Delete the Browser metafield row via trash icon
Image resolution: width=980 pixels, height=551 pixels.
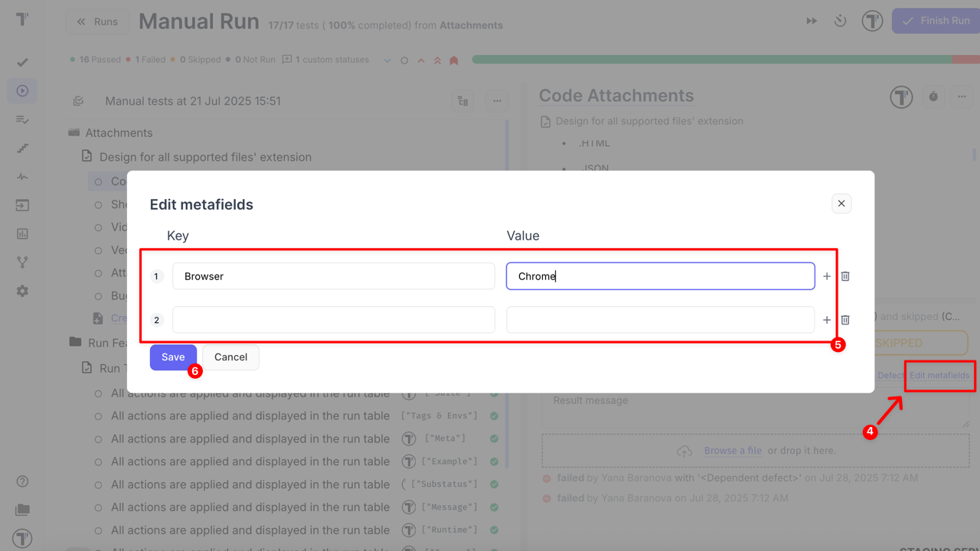[845, 276]
